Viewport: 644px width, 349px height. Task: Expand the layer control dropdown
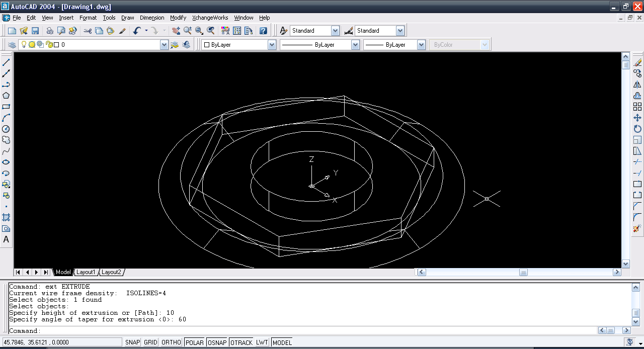pos(164,45)
